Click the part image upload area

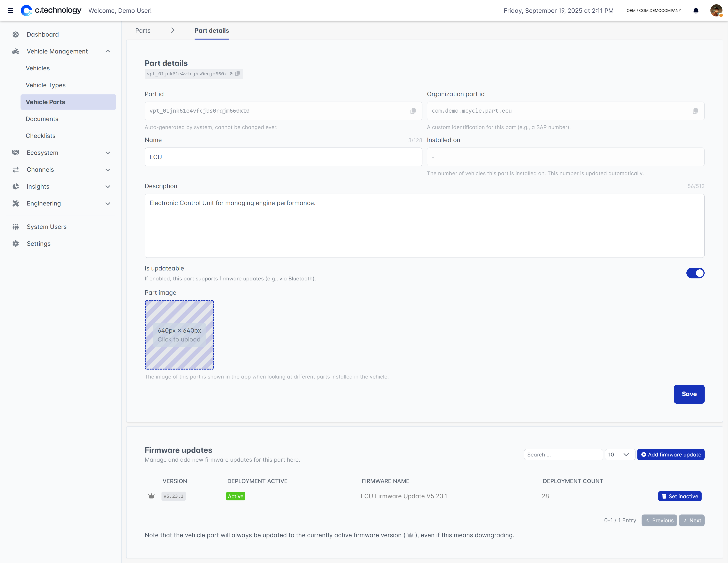(x=179, y=335)
